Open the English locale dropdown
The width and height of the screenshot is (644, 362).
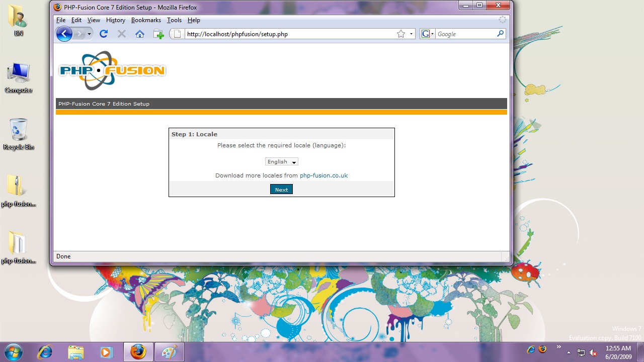pyautogui.click(x=281, y=161)
